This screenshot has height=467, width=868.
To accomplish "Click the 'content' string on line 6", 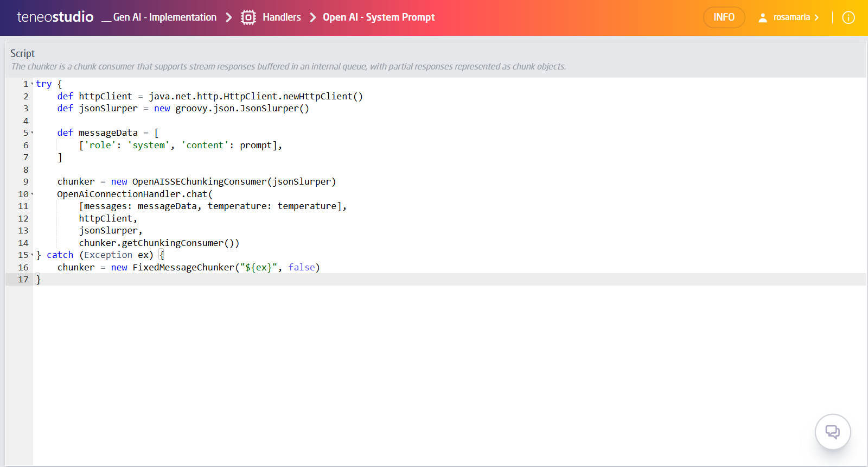I will (205, 145).
